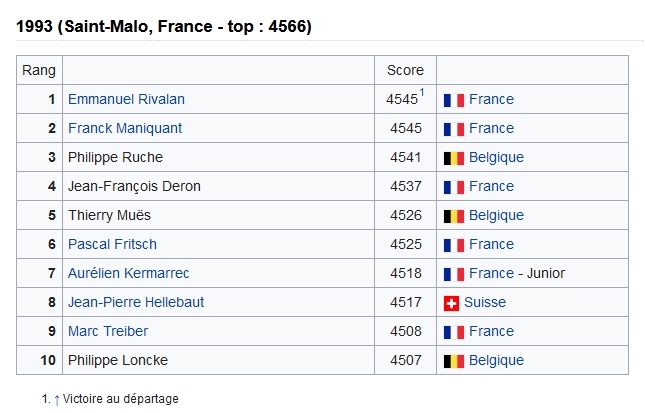Open the Aurélien Kermarrec link
This screenshot has height=413, width=645.
pos(128,273)
